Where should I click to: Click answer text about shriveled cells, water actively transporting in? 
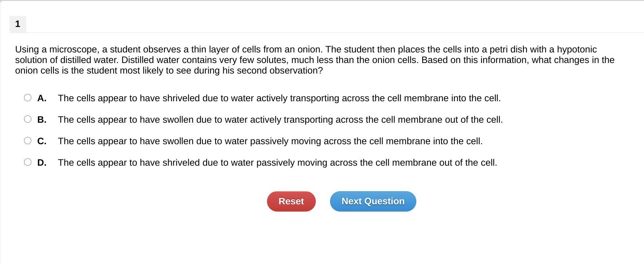279,98
